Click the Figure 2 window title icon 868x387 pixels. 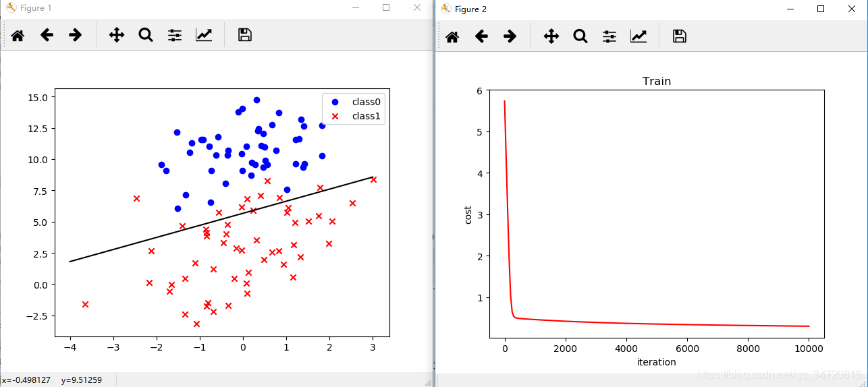(x=445, y=9)
